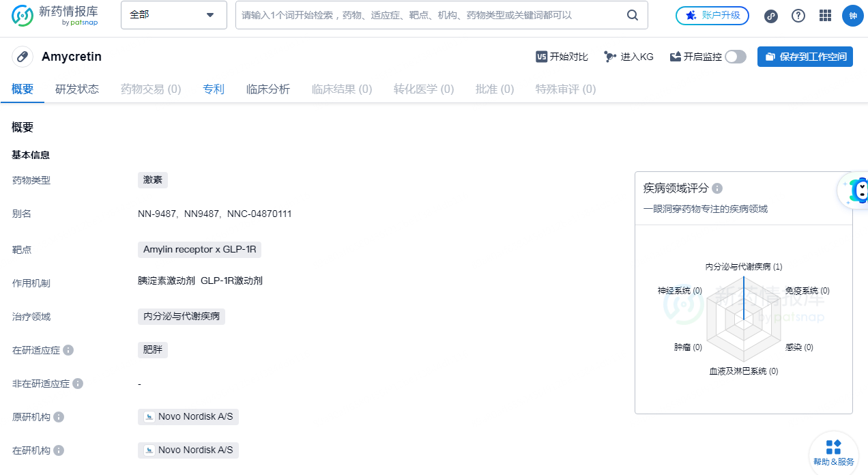Click the dark circular link icon near the avatar
This screenshot has height=475, width=868.
click(770, 15)
